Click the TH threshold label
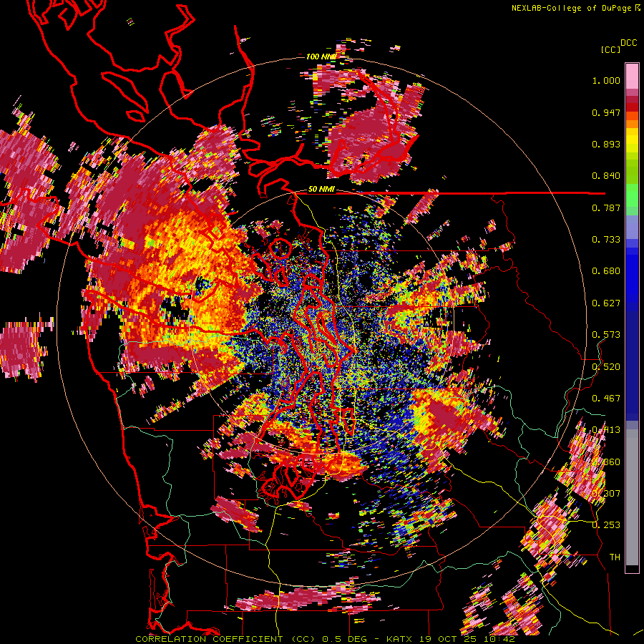The width and height of the screenshot is (644, 644). pos(615,557)
